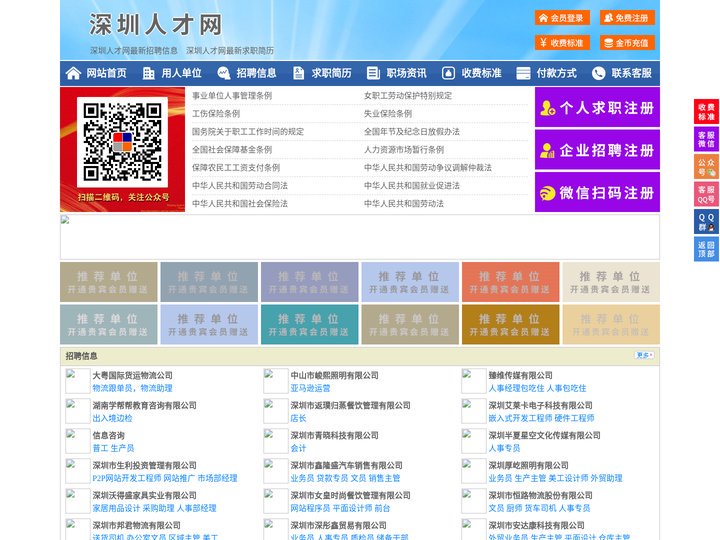The width and height of the screenshot is (720, 540).
Task: Open 会员登录 button
Action: (x=562, y=18)
